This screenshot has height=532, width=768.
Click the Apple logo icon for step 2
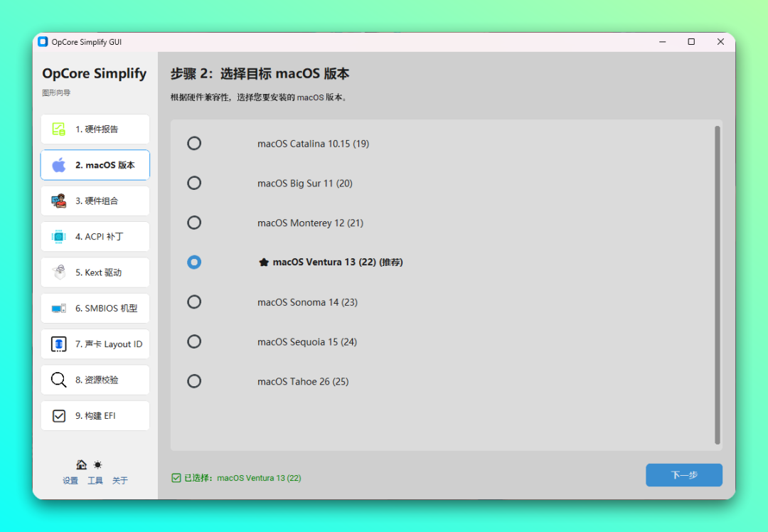[59, 165]
